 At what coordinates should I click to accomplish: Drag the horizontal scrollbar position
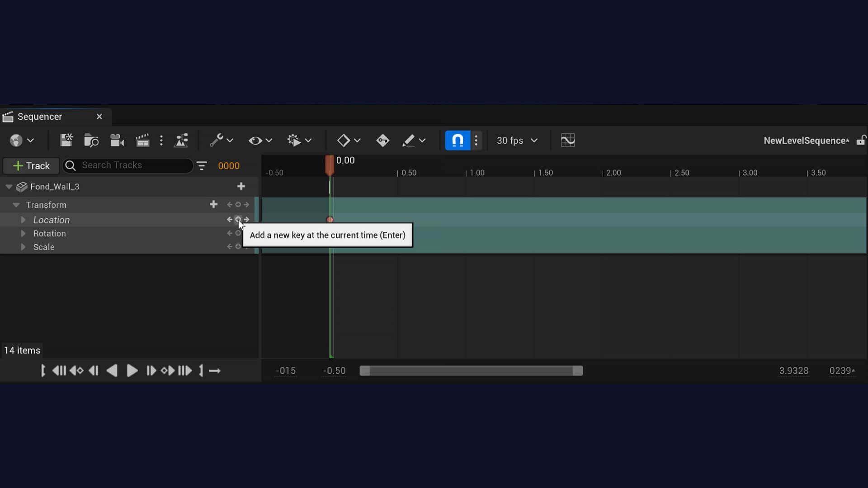(x=472, y=371)
